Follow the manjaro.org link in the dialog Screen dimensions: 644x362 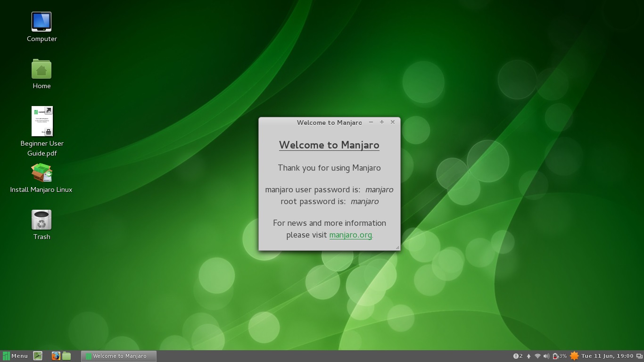pos(350,235)
